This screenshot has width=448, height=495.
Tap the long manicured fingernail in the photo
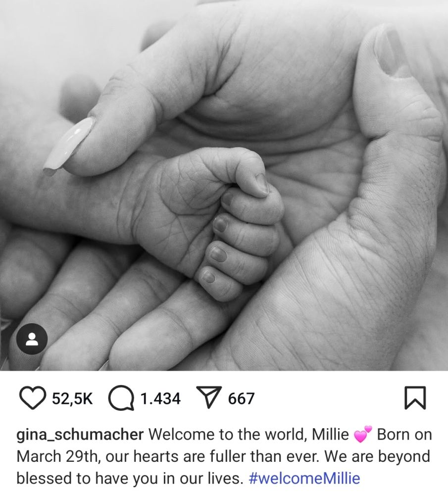69,146
